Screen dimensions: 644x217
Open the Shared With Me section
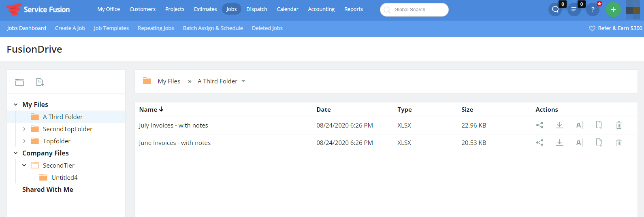[48, 189]
